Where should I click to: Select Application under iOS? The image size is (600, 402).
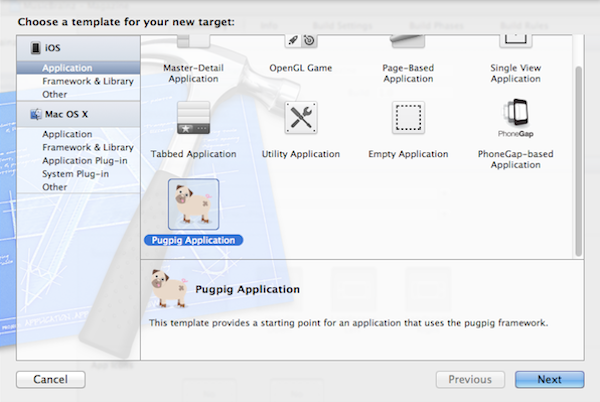(78, 68)
